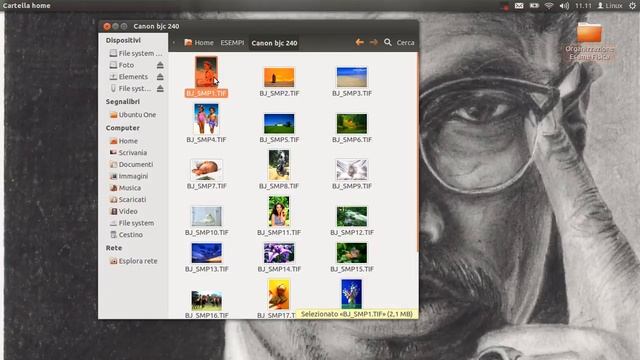Click the Home breadcrumb button
This screenshot has width=640, height=360.
tap(199, 42)
